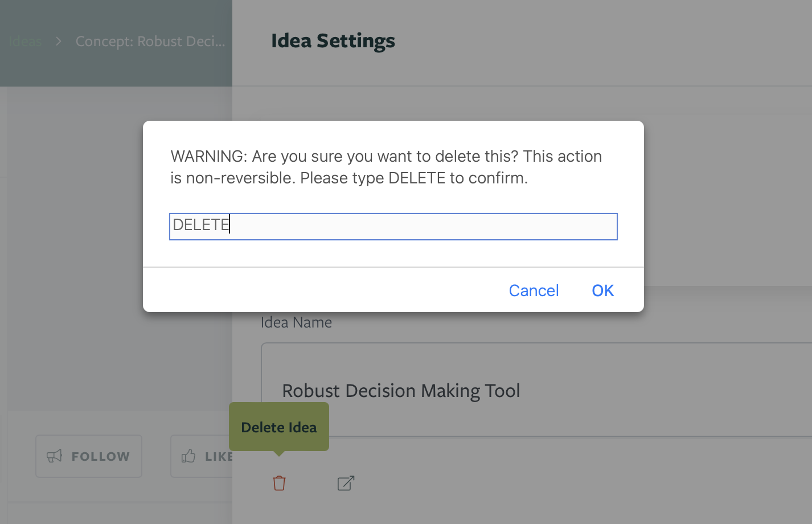Focus the DELETE confirmation text field
The height and width of the screenshot is (524, 812).
tap(393, 227)
